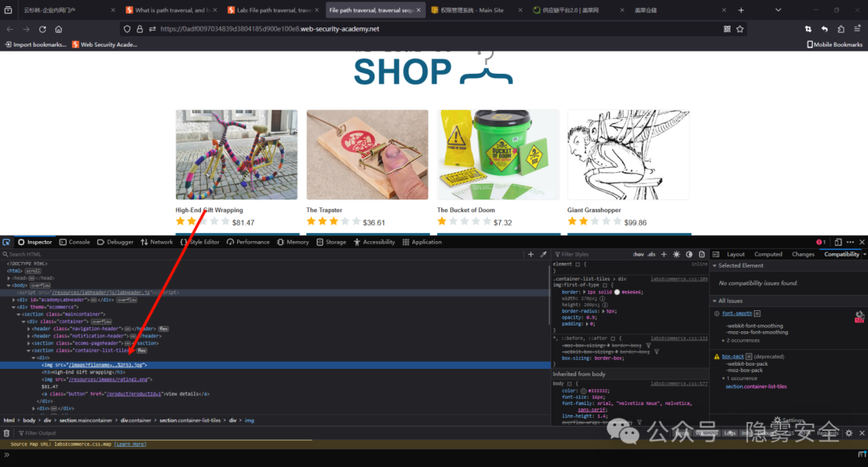868x467 pixels.
Task: Expand border shorthand property arrow
Action: [584, 292]
